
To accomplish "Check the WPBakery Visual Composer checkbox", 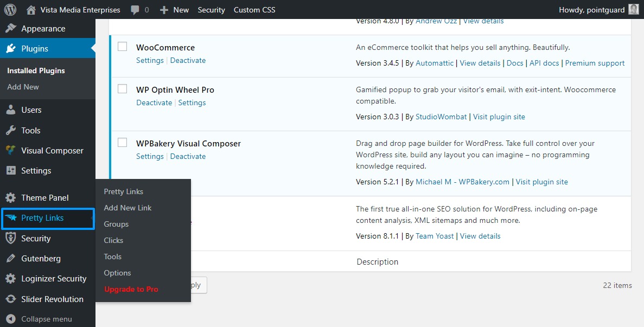I will point(123,143).
